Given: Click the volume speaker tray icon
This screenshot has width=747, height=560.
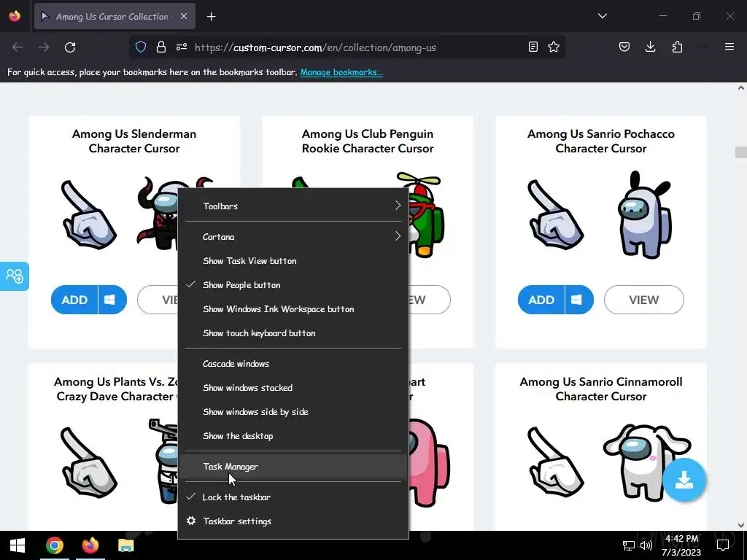Looking at the screenshot, I should coord(646,545).
